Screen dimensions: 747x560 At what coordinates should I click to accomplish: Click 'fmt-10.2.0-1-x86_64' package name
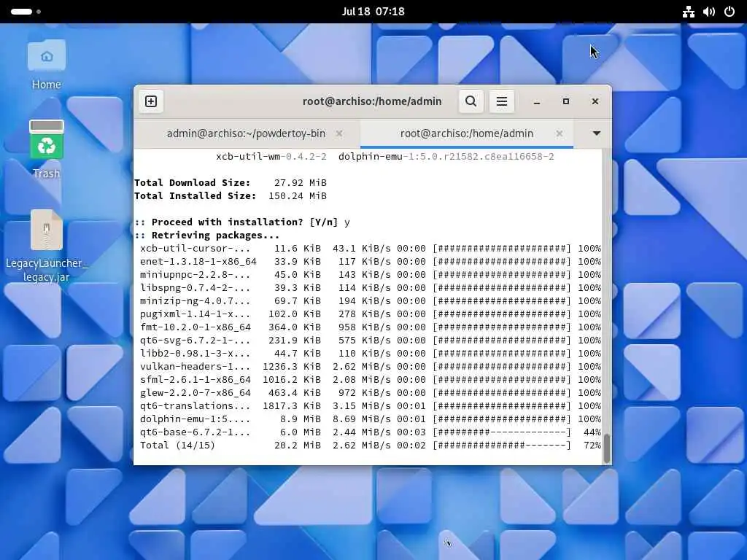pyautogui.click(x=196, y=327)
